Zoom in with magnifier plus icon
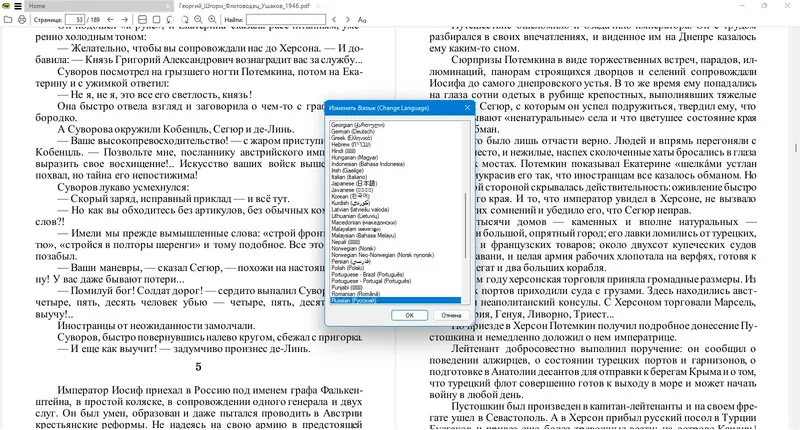This screenshot has height=430, width=800. coord(212,19)
